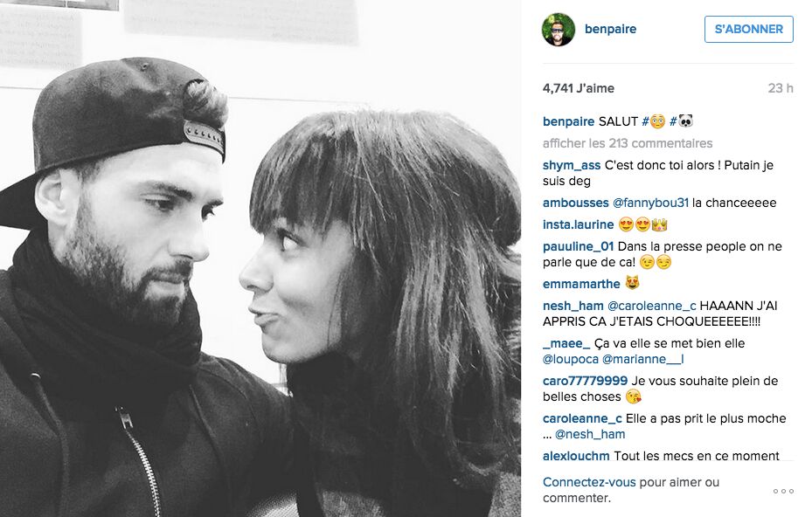
Task: Open ambousses commenter profile
Action: point(576,203)
